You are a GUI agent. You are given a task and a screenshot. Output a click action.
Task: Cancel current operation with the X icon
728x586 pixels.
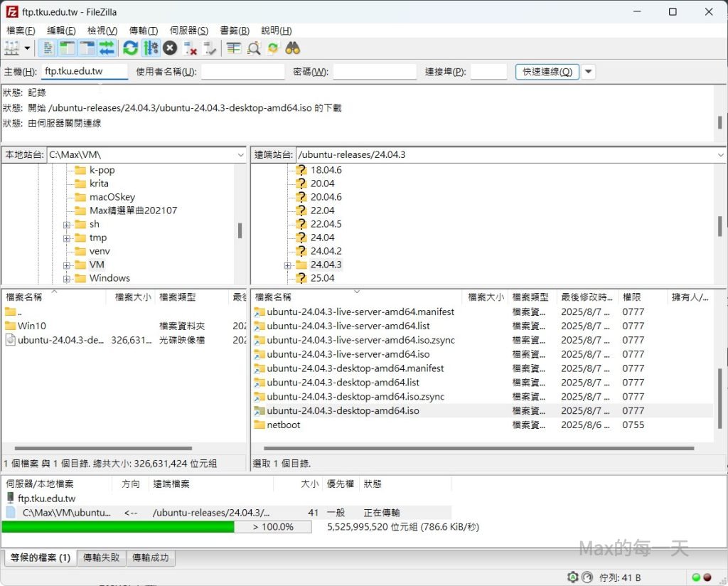tap(170, 48)
